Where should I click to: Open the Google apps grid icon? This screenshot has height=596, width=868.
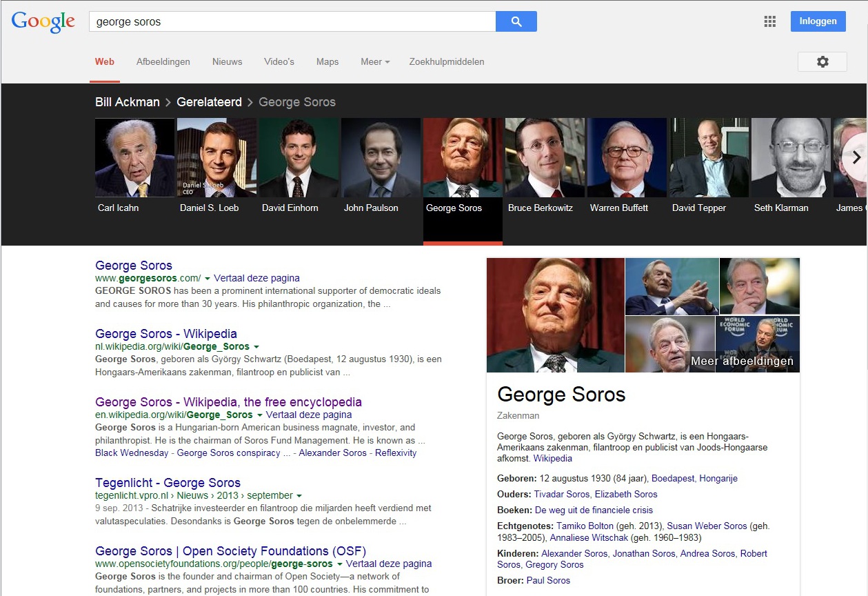point(770,21)
